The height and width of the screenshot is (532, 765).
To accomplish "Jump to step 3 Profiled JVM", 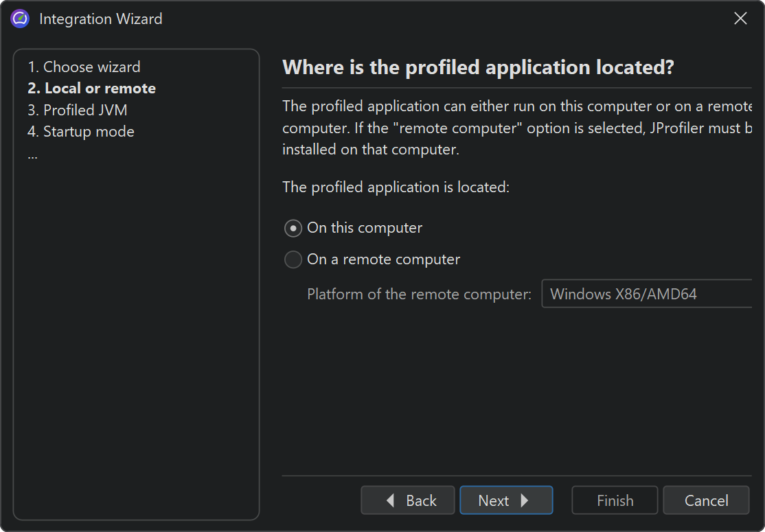I will (77, 110).
